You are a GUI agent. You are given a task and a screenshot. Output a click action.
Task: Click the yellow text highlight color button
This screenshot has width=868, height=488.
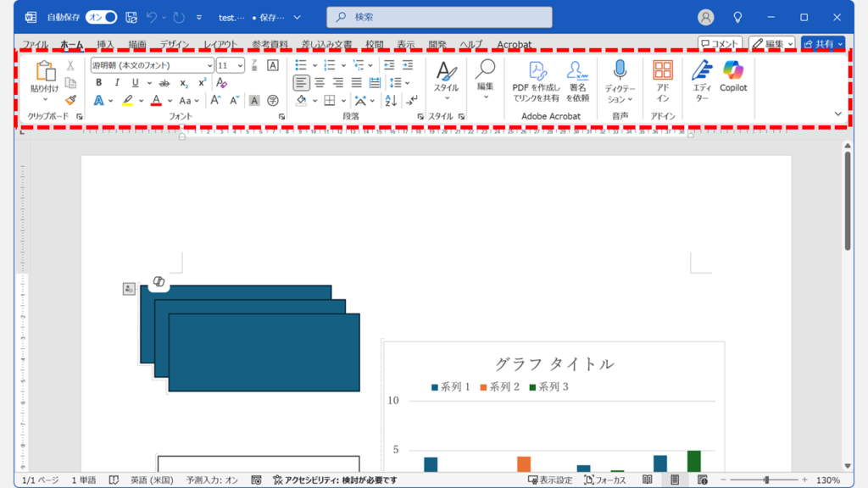pyautogui.click(x=127, y=101)
